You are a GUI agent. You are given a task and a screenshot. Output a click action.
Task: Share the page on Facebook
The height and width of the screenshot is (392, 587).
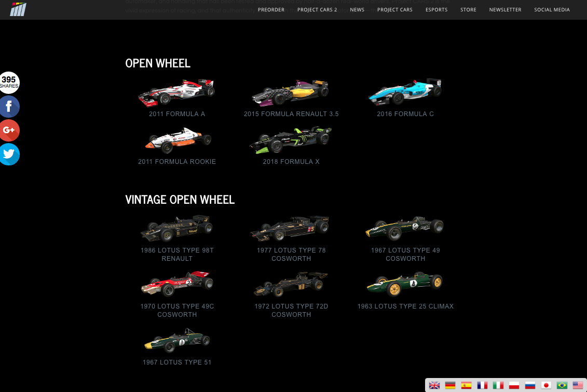(x=9, y=107)
